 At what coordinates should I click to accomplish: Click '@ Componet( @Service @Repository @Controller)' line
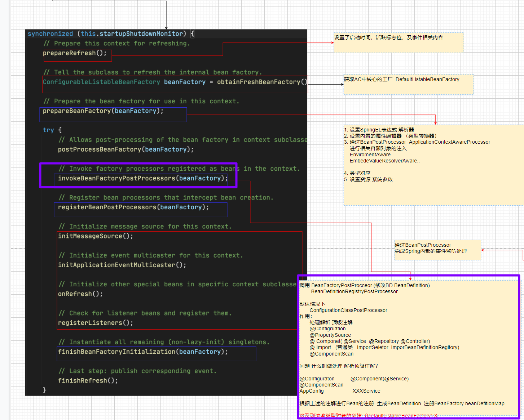(x=370, y=341)
